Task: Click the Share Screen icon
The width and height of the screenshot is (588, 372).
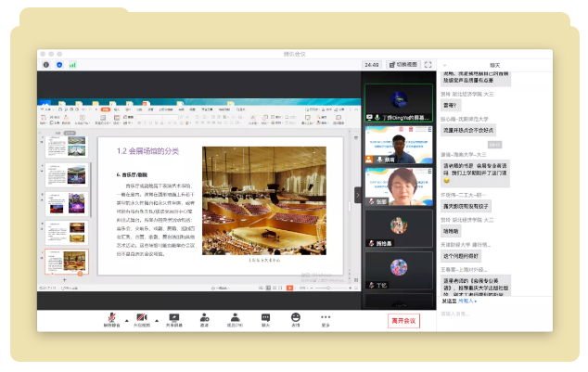Action: pyautogui.click(x=173, y=317)
